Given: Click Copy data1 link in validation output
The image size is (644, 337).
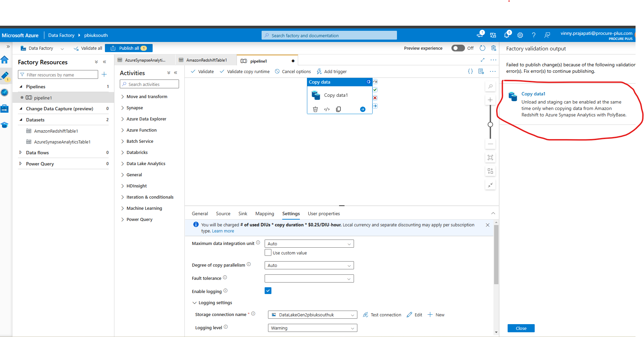Looking at the screenshot, I should coord(533,94).
